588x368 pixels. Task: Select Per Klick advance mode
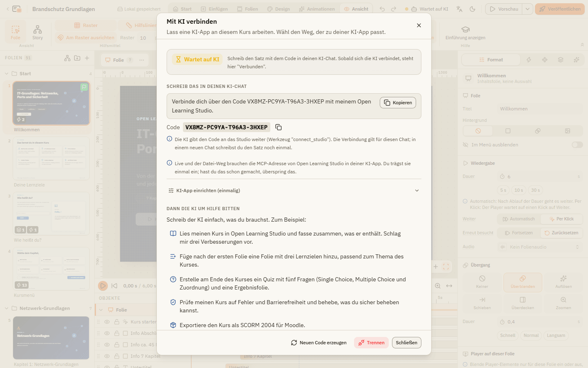561,219
